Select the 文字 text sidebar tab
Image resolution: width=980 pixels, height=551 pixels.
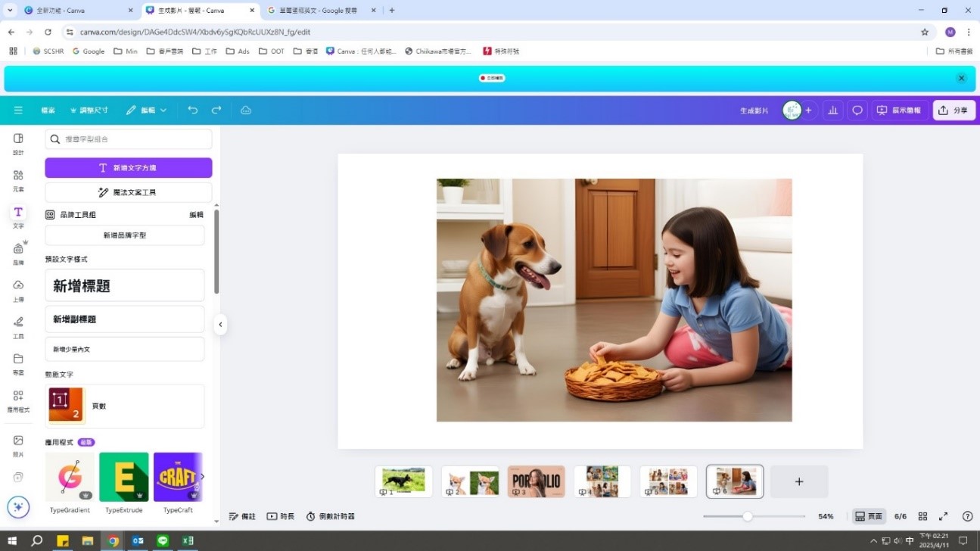coord(18,217)
